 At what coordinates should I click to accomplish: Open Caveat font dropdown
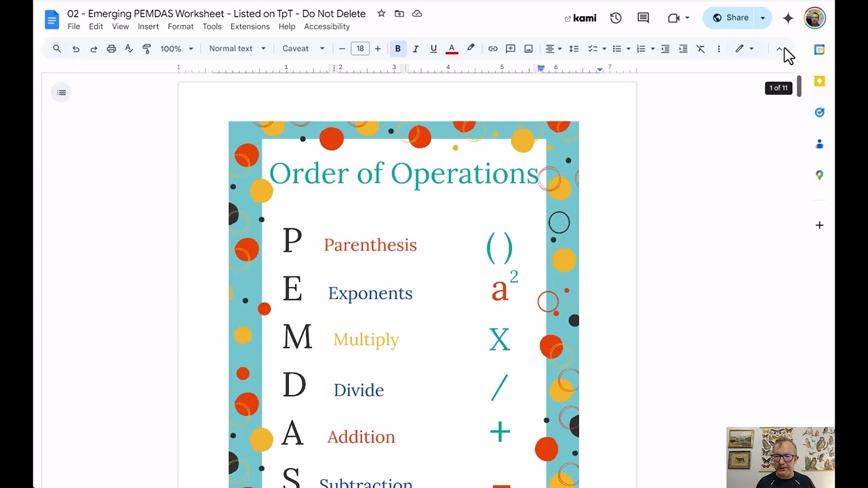click(x=303, y=49)
